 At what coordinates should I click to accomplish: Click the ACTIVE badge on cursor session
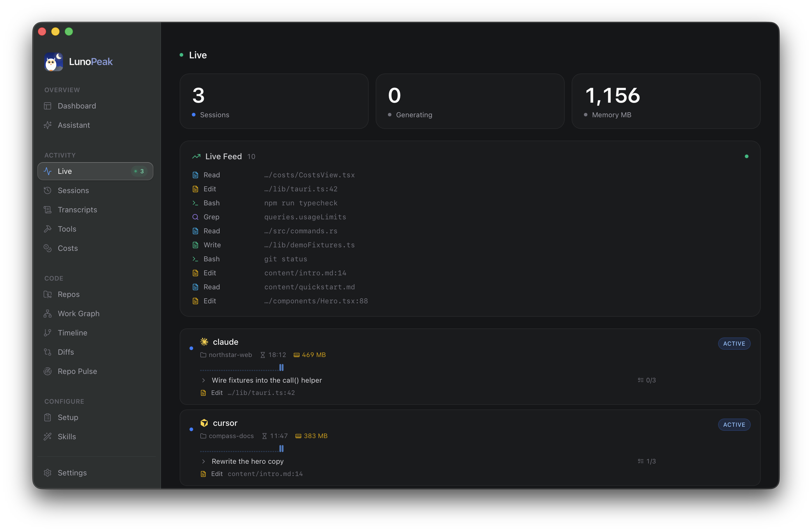point(734,424)
